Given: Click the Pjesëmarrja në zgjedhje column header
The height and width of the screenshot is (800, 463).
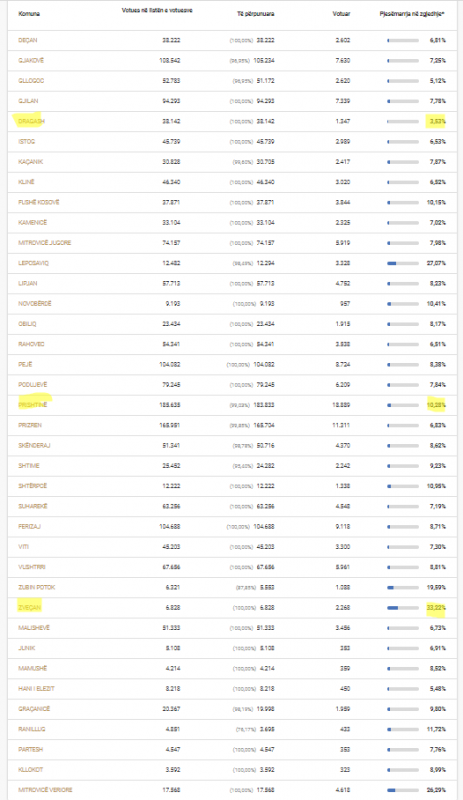Looking at the screenshot, I should [x=412, y=14].
